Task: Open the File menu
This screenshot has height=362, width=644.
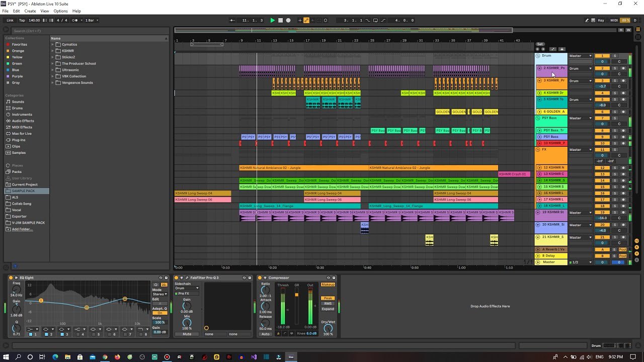Action: (5, 11)
